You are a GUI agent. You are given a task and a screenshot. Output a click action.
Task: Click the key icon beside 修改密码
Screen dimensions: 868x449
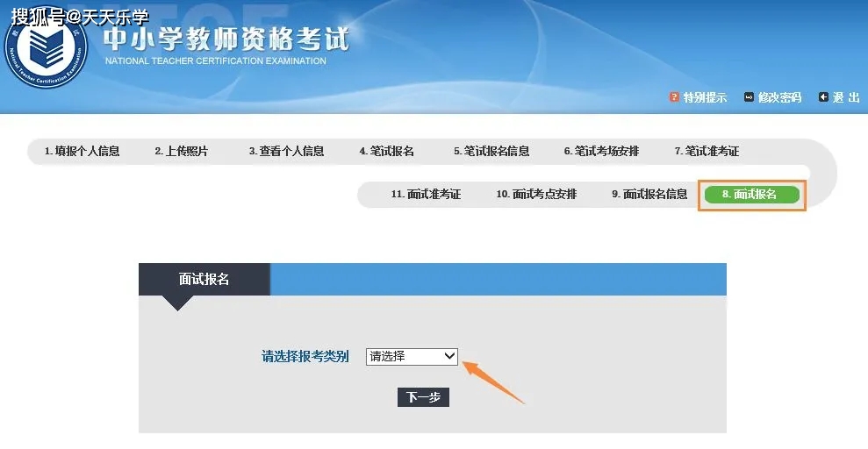(x=749, y=97)
